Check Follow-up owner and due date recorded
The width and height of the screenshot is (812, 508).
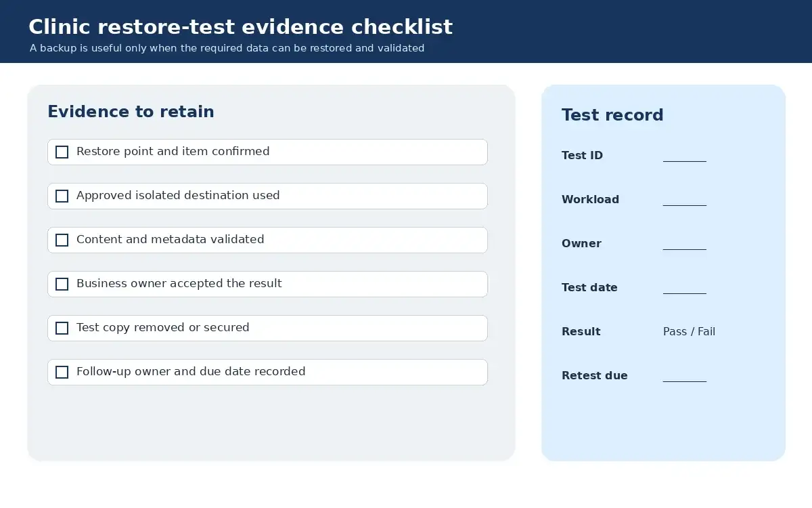pyautogui.click(x=62, y=372)
